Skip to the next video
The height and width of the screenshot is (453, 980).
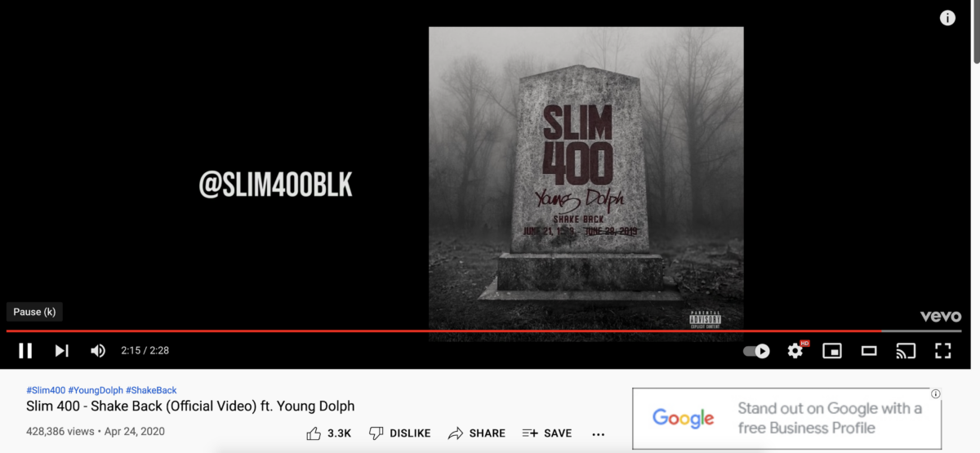(61, 351)
